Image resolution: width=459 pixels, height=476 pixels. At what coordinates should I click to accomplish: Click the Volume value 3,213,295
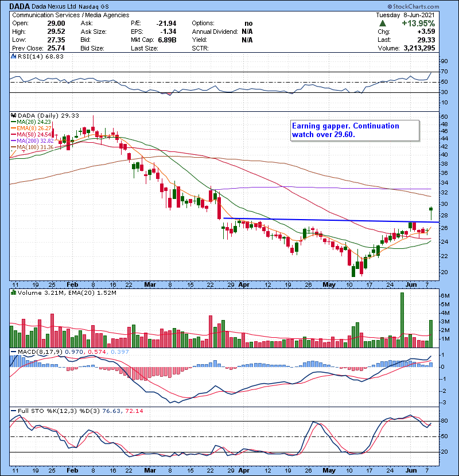[419, 48]
